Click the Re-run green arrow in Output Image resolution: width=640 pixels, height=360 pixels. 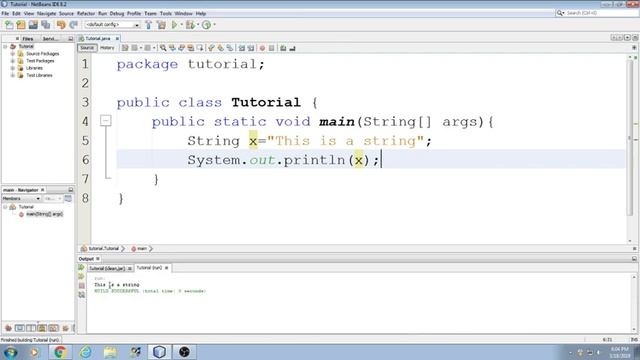coord(81,267)
